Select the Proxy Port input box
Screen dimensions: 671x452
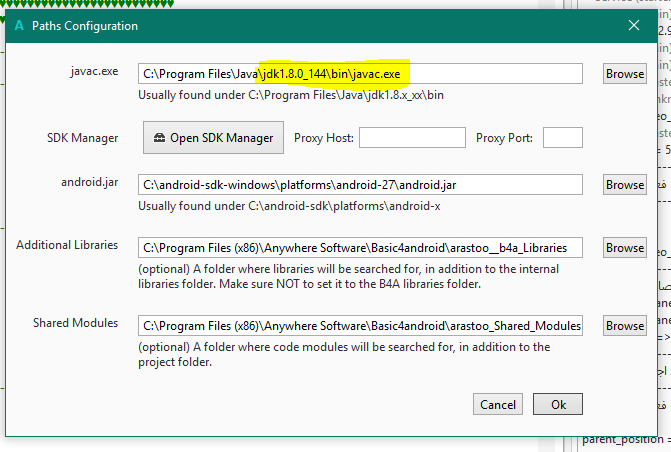[562, 138]
